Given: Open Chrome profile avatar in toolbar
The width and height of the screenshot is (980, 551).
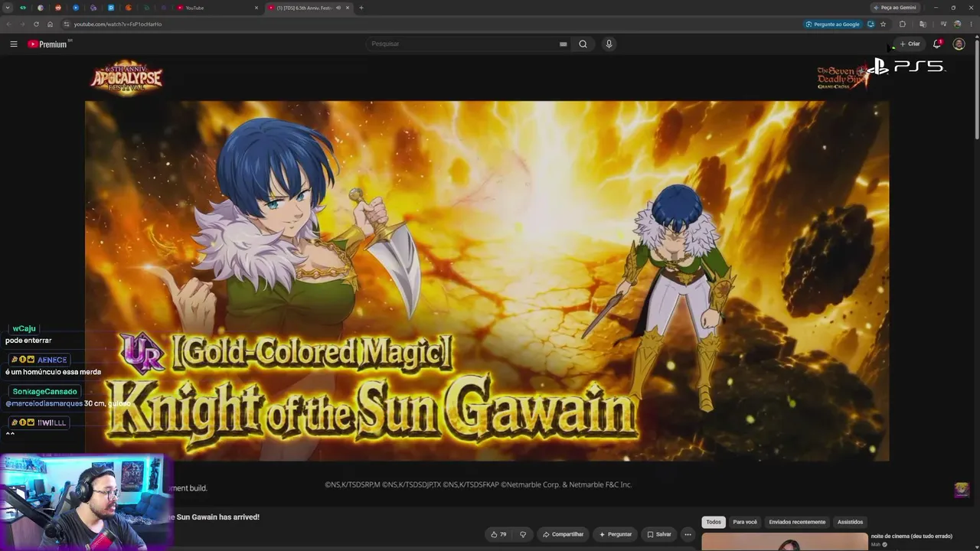Looking at the screenshot, I should point(957,24).
